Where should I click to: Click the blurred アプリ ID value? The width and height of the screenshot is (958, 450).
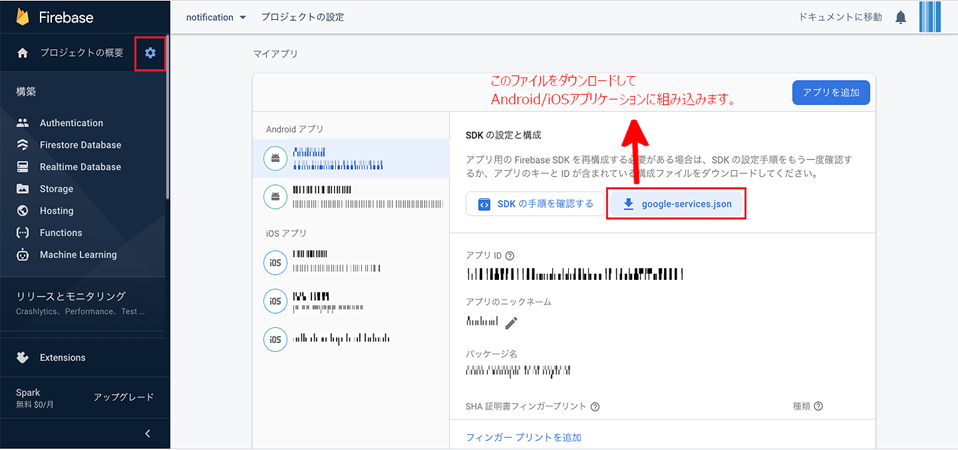coord(574,274)
